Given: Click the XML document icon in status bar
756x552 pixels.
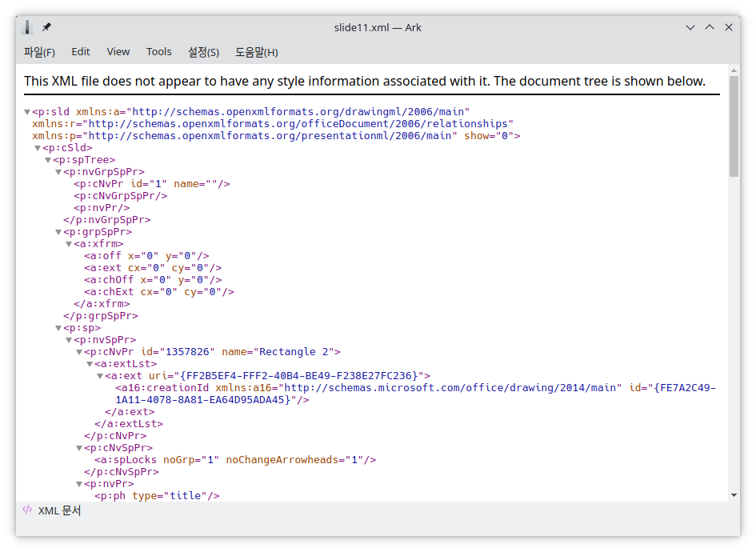Looking at the screenshot, I should click(27, 510).
